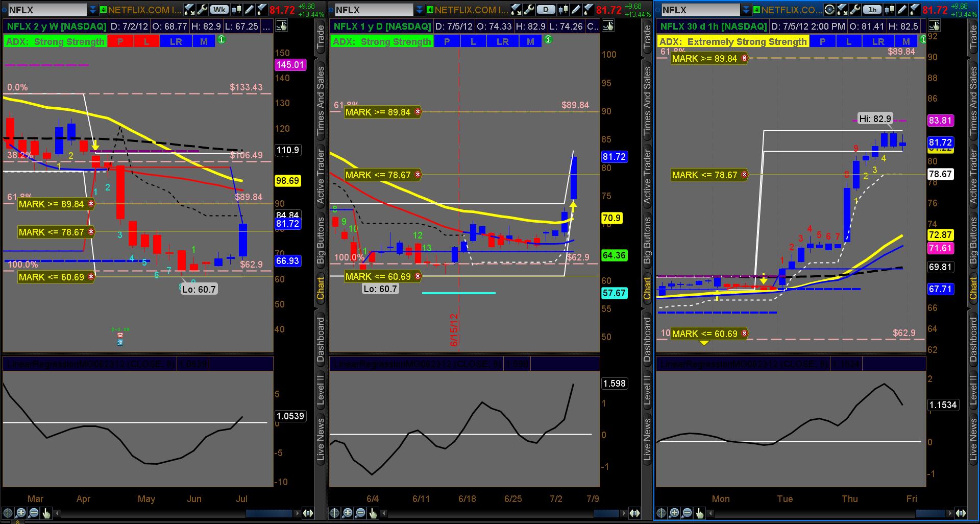Screen dimensions: 980x524
Task: Remove MARK <= 60.69 alert in hourly chart
Action: 745,334
